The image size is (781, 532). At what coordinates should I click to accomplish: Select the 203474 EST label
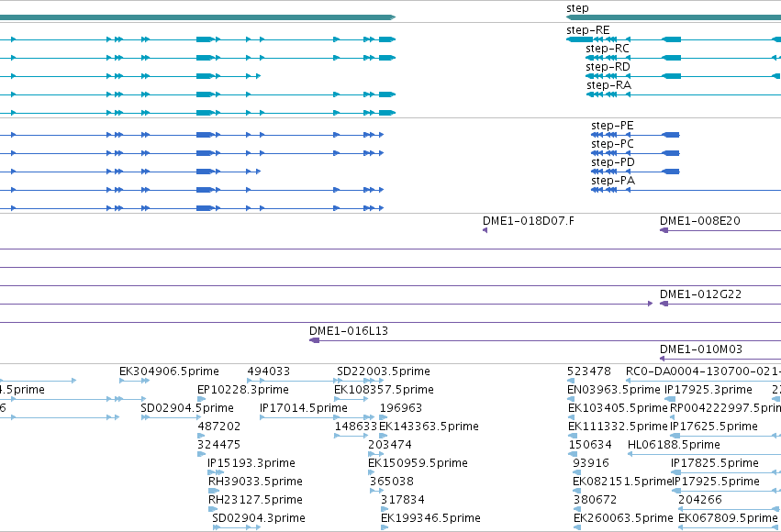click(x=389, y=445)
